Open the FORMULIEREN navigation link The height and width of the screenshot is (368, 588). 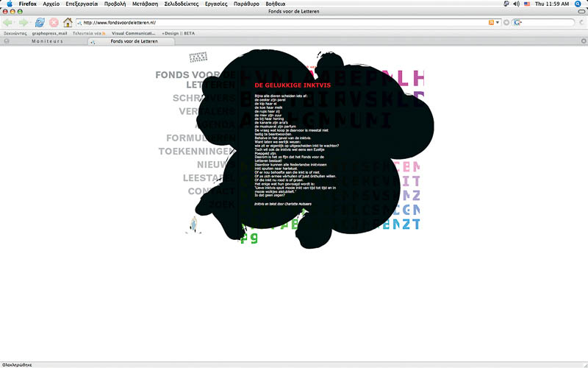point(201,138)
